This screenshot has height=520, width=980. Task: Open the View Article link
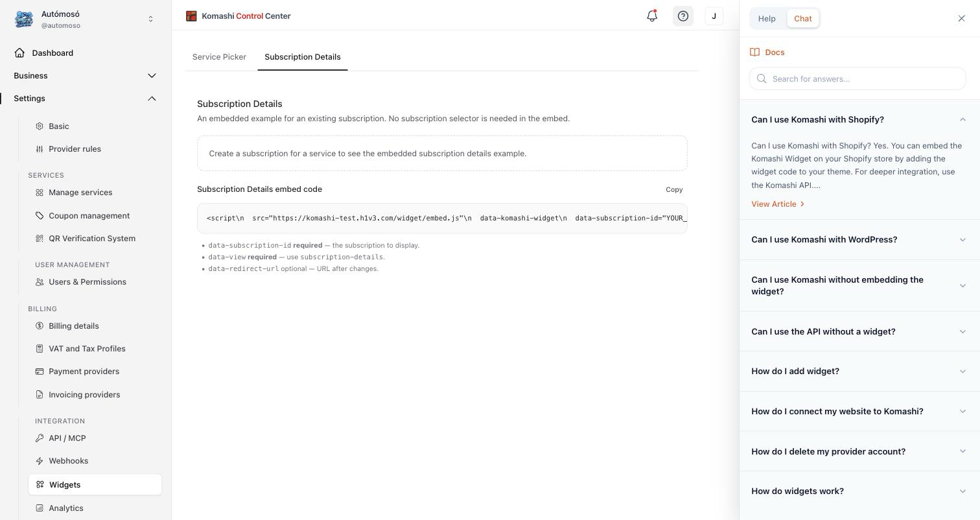tap(778, 204)
